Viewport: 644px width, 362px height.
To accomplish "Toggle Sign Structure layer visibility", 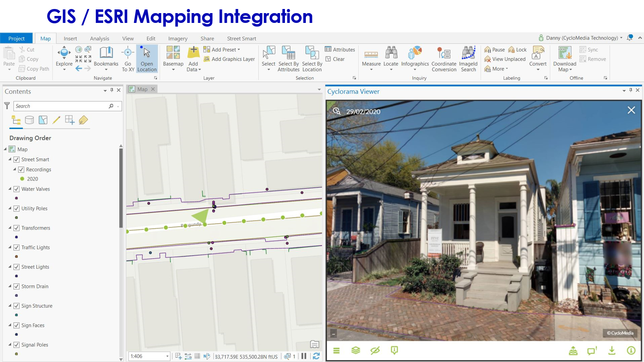I will [x=17, y=306].
